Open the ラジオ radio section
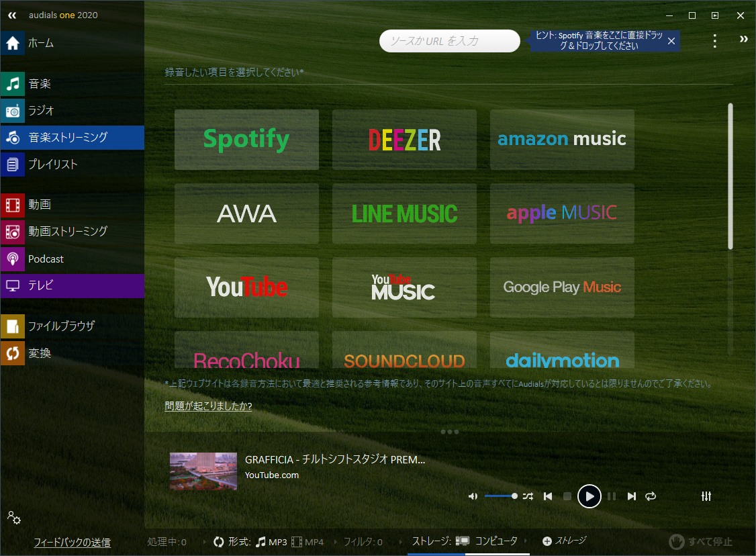 73,110
